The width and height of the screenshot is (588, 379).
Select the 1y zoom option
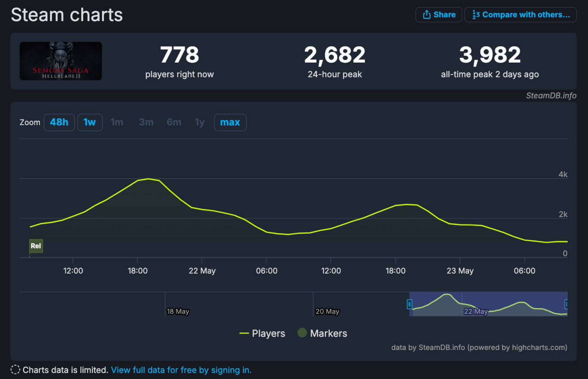pyautogui.click(x=200, y=122)
